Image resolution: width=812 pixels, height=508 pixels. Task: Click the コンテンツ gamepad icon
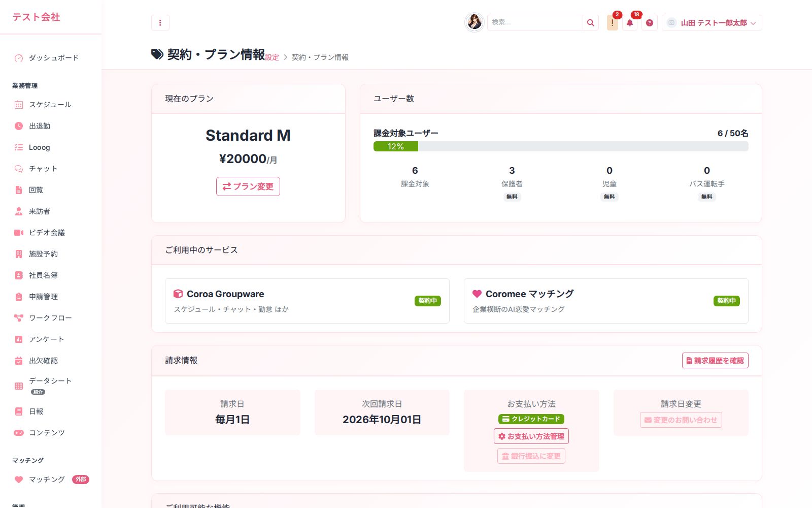tap(19, 433)
